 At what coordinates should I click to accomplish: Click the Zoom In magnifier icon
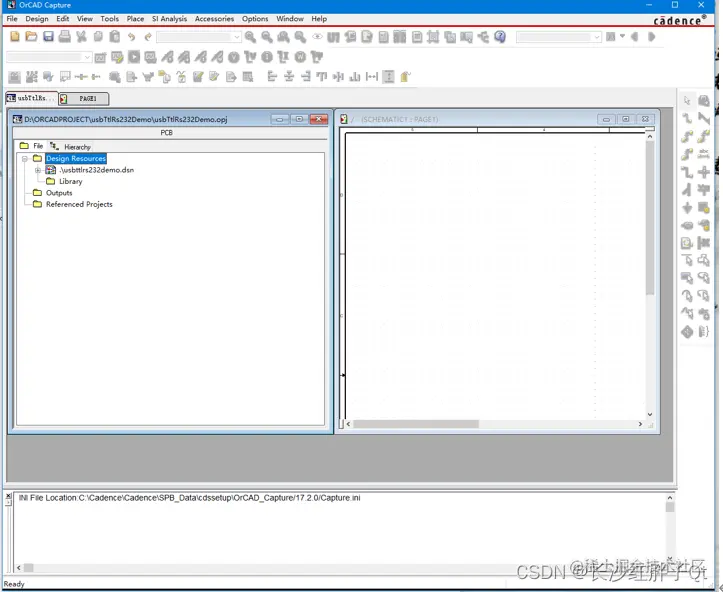tap(250, 36)
